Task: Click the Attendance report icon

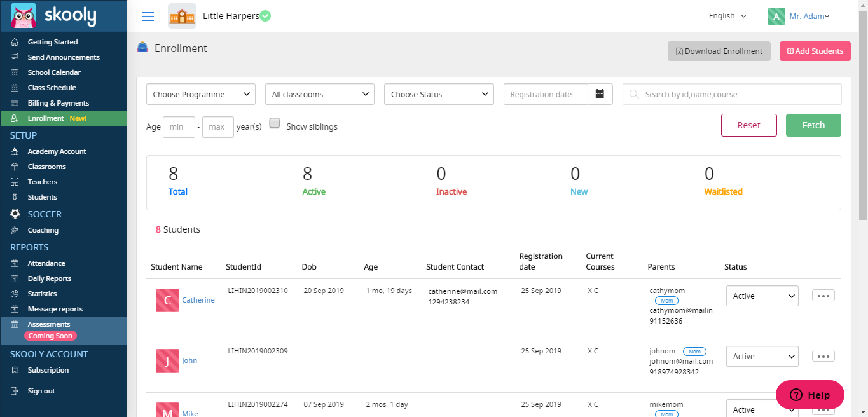Action: coord(15,263)
